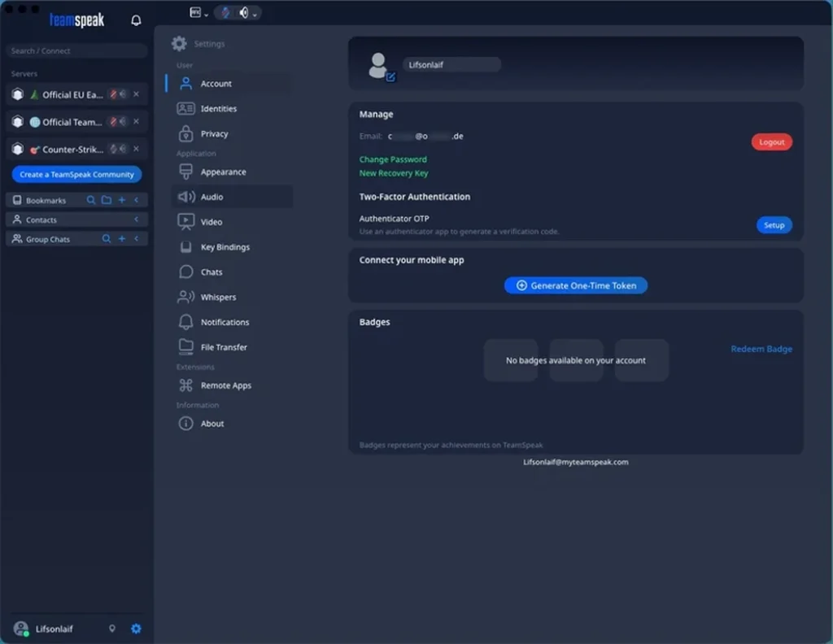The image size is (833, 644).
Task: Click the Redeem Badge link
Action: (x=761, y=349)
